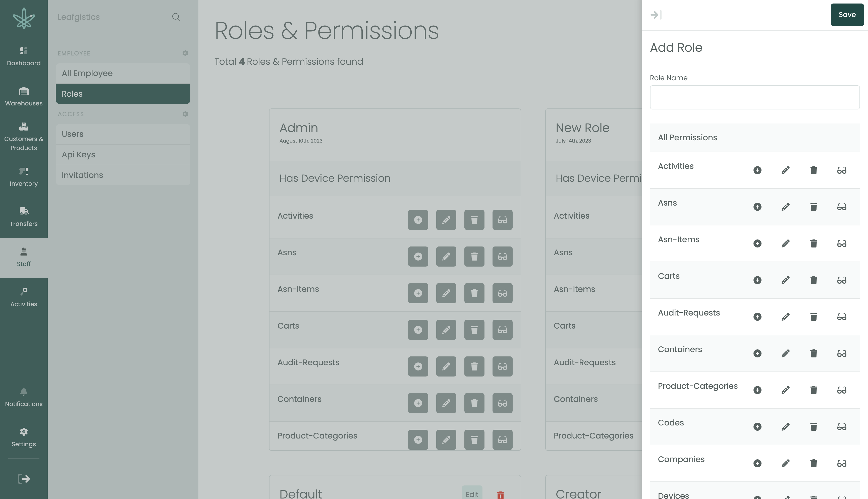Click glasses icon for Activities in Add Role

coord(842,170)
